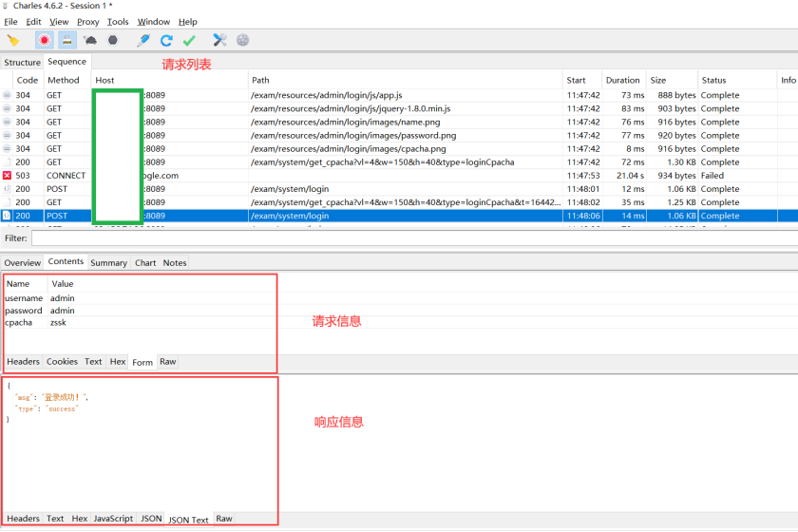This screenshot has width=798, height=532.
Task: Sort by the Code column header
Action: (x=28, y=80)
